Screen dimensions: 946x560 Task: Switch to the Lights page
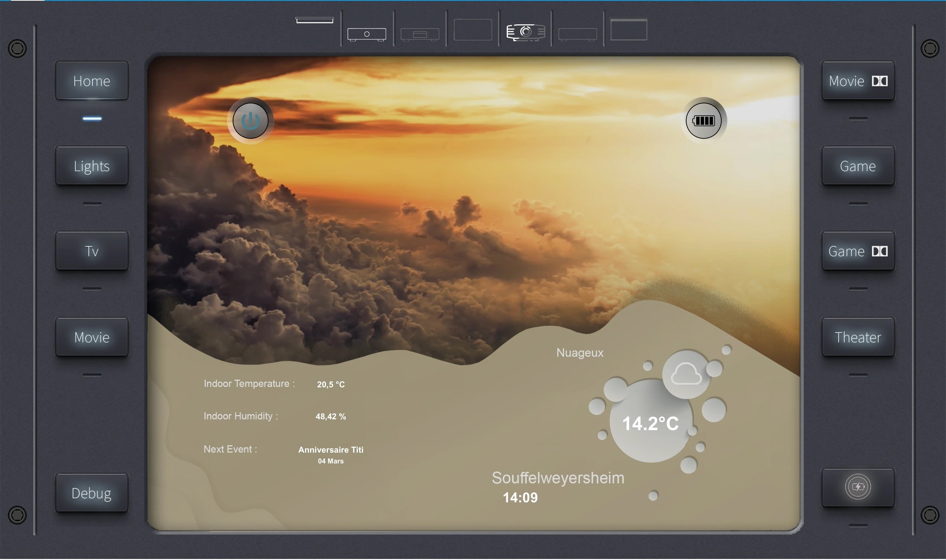(92, 166)
